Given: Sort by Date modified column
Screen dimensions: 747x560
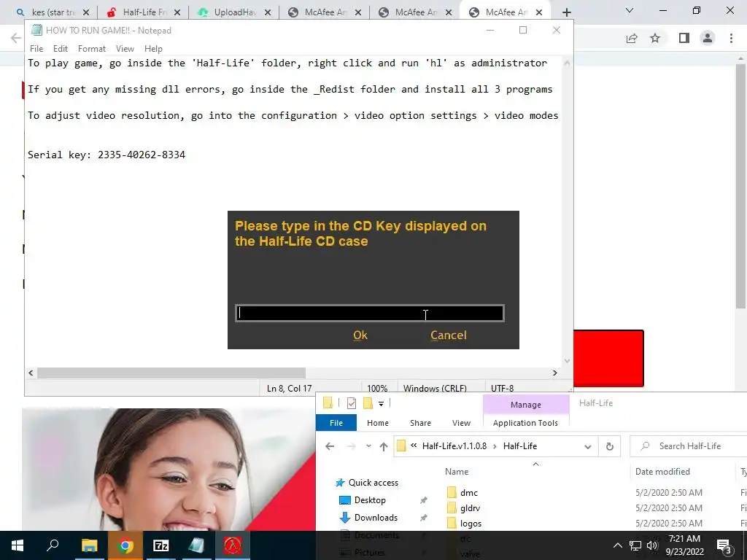Looking at the screenshot, I should coord(662,472).
